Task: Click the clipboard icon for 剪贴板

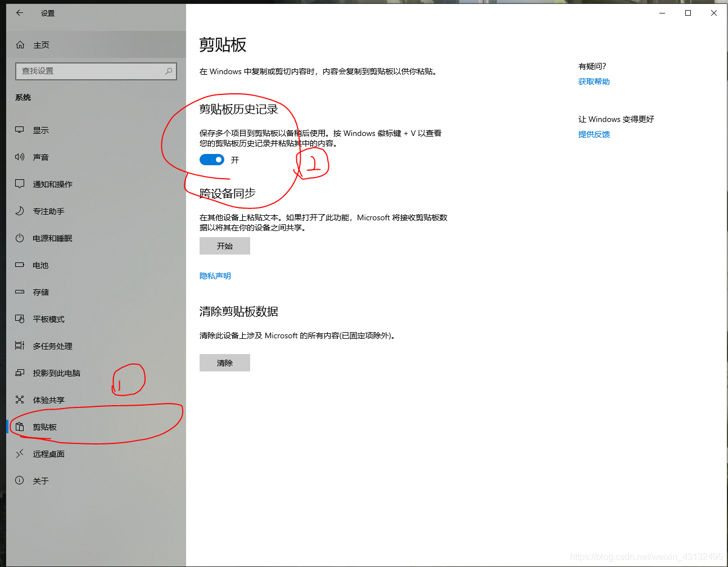Action: (20, 427)
